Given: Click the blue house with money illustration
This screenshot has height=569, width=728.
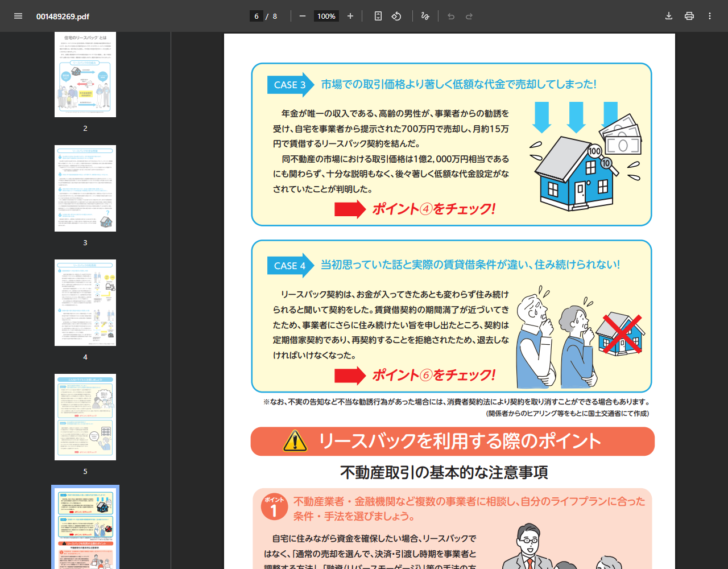Looking at the screenshot, I should [x=586, y=155].
